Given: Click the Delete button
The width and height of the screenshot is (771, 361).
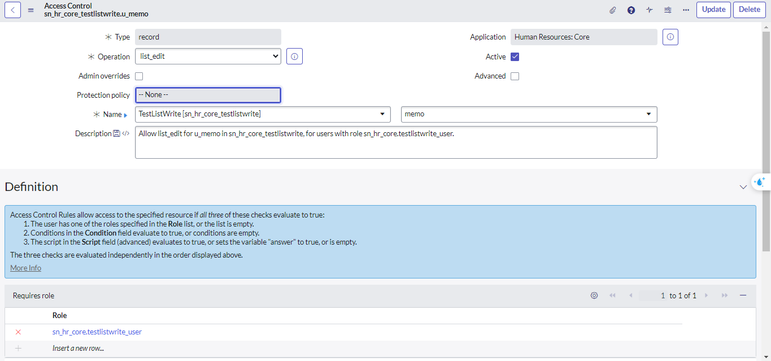Looking at the screenshot, I should tap(749, 10).
